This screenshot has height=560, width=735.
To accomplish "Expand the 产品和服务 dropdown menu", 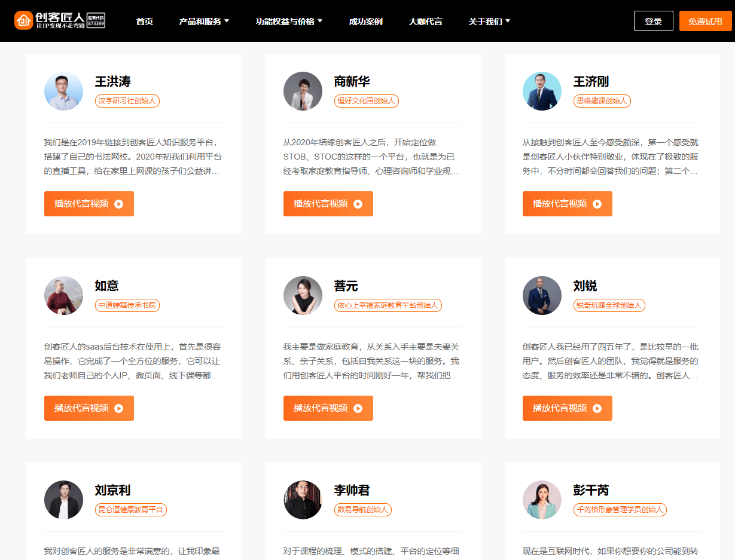I will [204, 22].
